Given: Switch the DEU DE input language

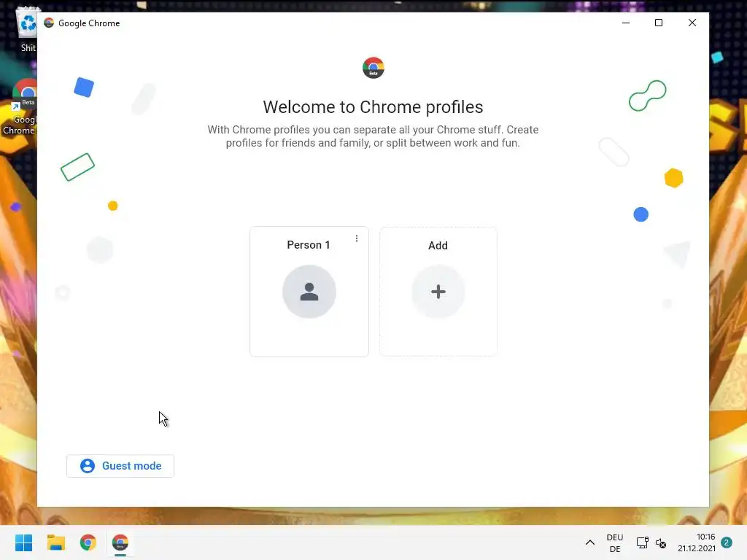Looking at the screenshot, I should [x=615, y=542].
